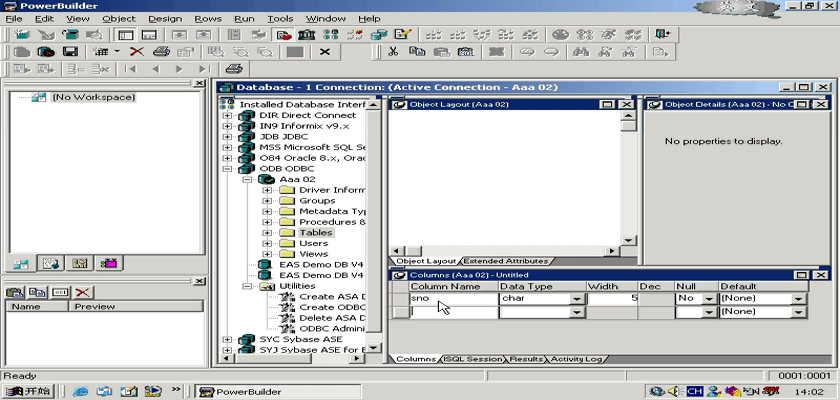Click the Open object toolbar icon

[x=70, y=35]
